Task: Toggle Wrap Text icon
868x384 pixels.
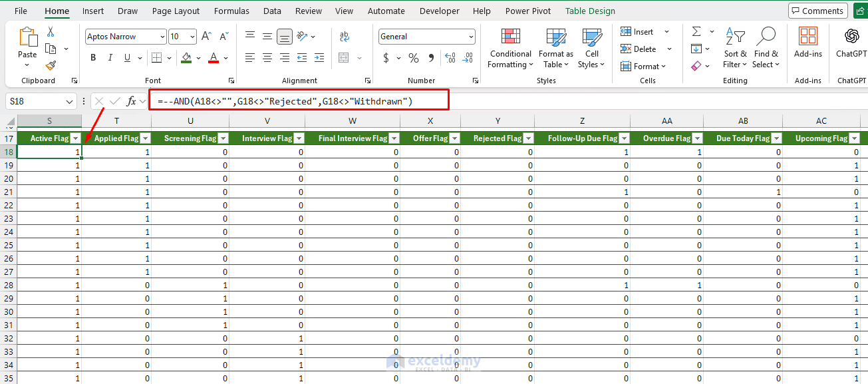Action: [x=345, y=37]
